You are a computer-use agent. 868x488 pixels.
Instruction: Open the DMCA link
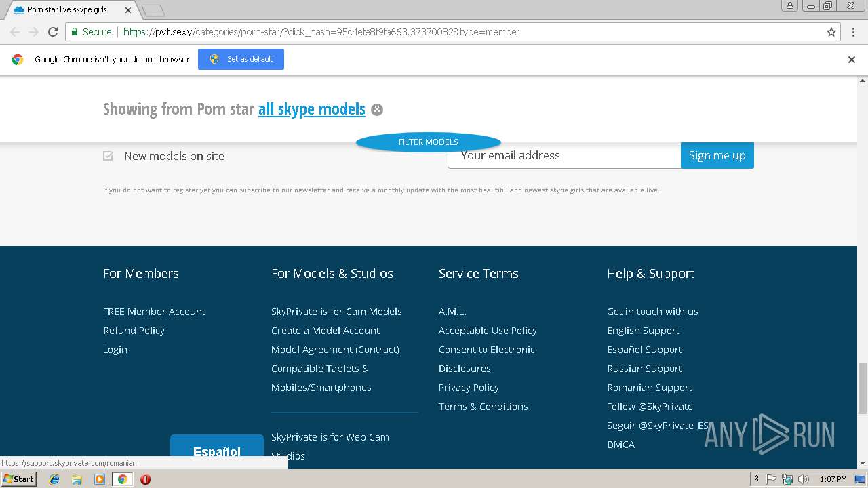[620, 445]
